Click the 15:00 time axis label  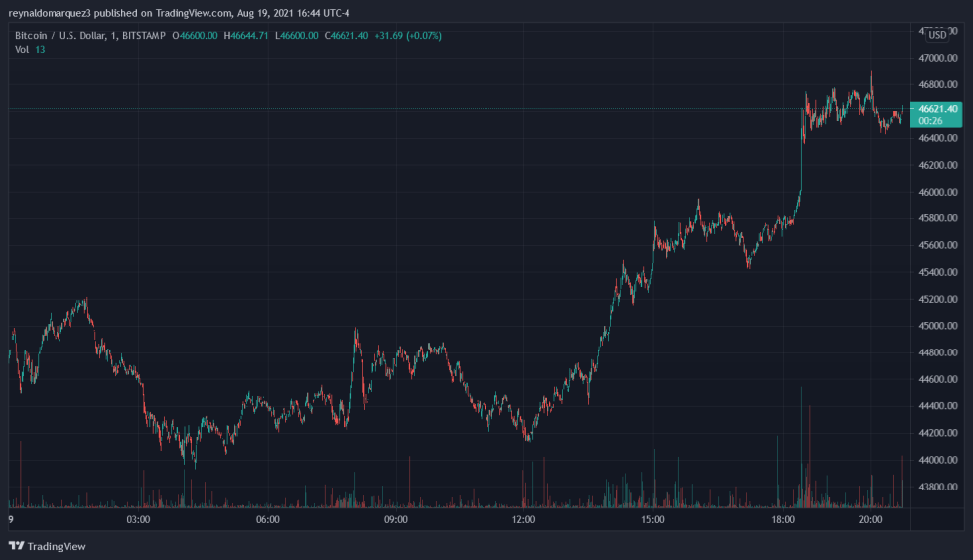click(x=653, y=519)
